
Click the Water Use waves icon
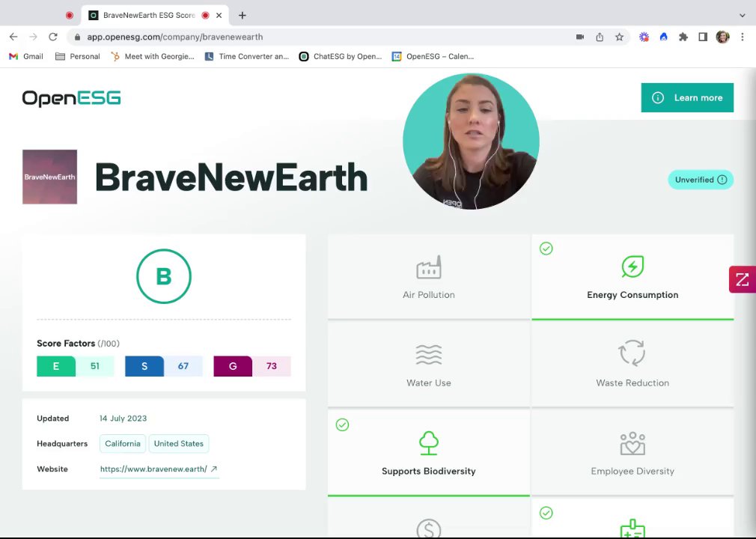pyautogui.click(x=429, y=355)
